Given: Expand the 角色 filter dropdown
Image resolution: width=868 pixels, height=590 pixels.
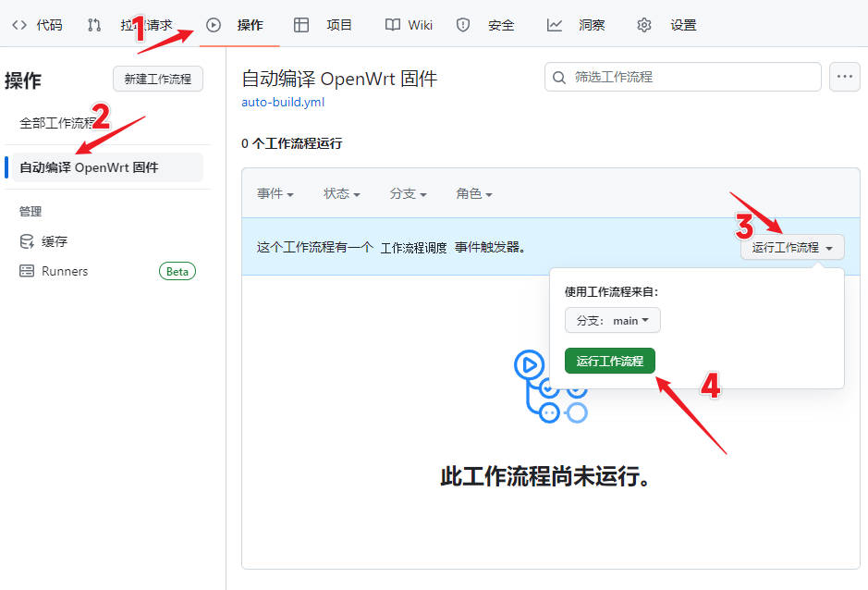Looking at the screenshot, I should point(474,194).
